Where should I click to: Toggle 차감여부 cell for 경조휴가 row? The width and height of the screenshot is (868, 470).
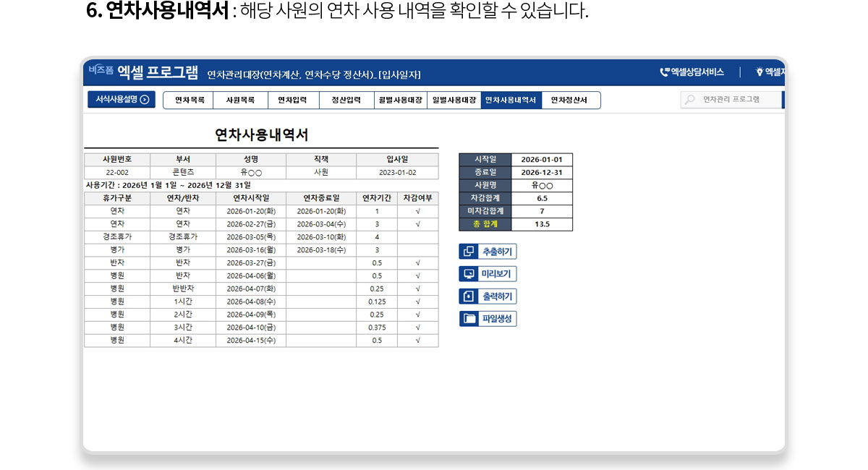click(417, 236)
